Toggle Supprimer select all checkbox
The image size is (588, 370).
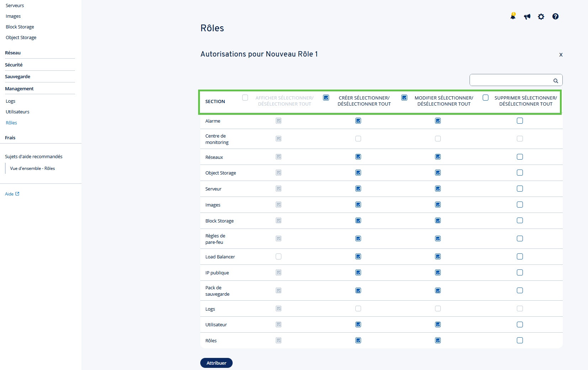(486, 98)
